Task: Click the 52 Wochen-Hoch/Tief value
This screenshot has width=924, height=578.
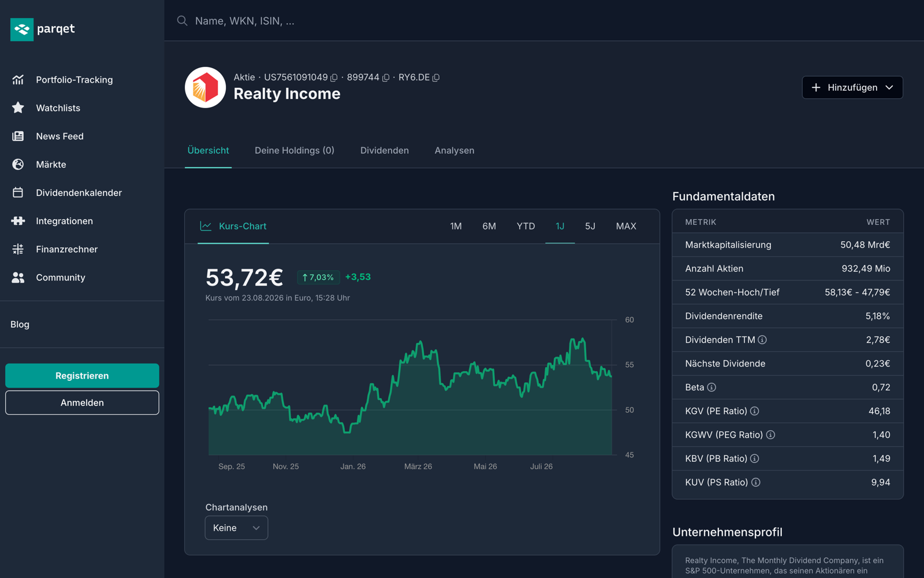Action: tap(857, 292)
